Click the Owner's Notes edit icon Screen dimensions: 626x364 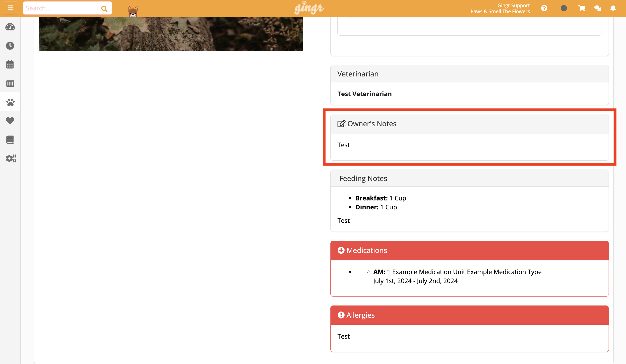tap(341, 123)
